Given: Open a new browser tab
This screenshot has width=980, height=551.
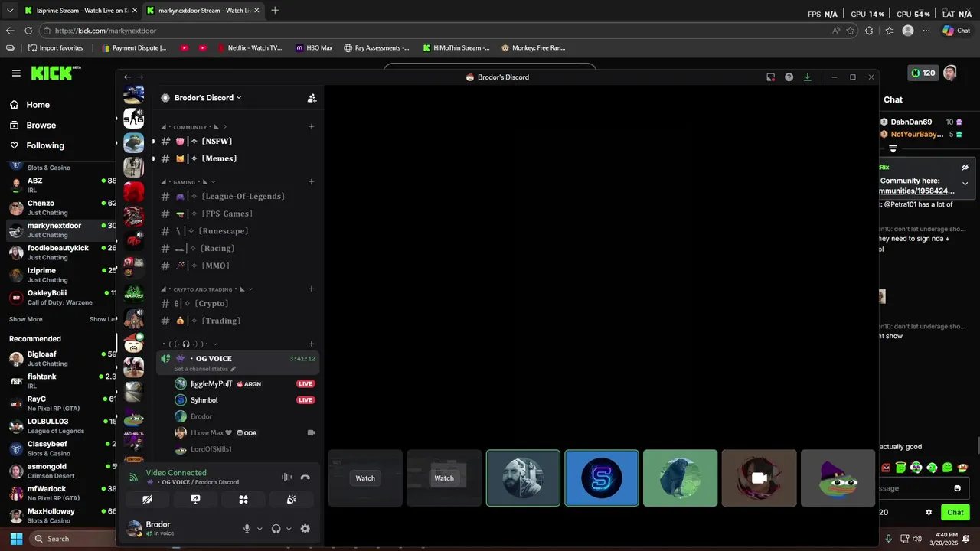Looking at the screenshot, I should click(275, 11).
